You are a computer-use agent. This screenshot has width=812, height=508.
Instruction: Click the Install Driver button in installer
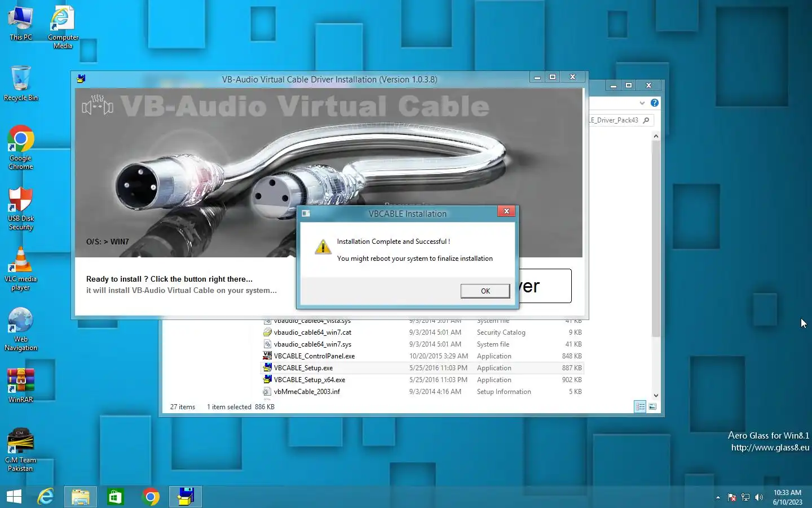544,286
